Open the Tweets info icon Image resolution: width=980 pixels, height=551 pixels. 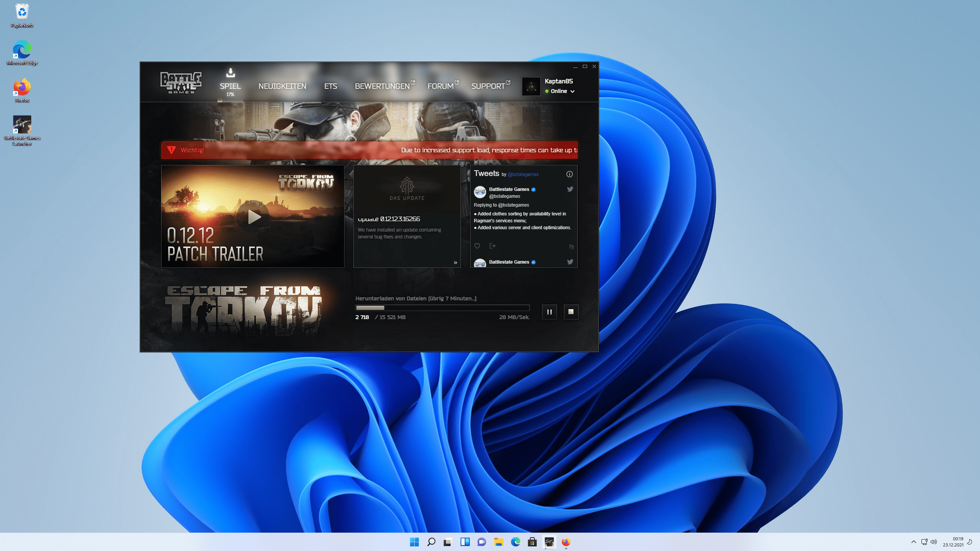click(x=570, y=174)
